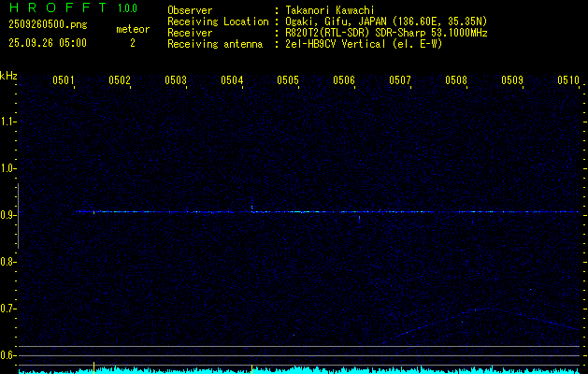This screenshot has width=588, height=374.
Task: Click the 0507 time axis label
Action: [400, 79]
